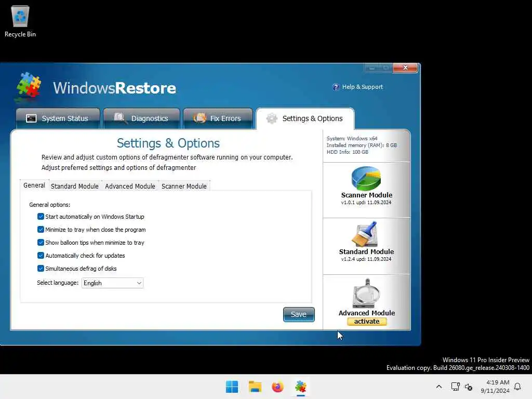Open the Advanced Module magnifier icon
Viewport: 532px width, 399px height.
pos(366,294)
